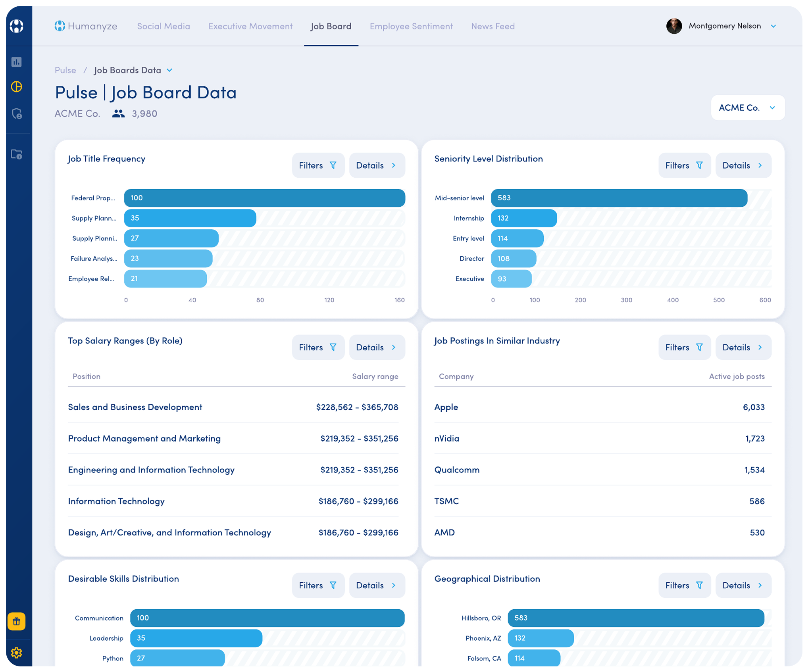Image resolution: width=808 pixels, height=672 pixels.
Task: Click the Entry level bar showing 114
Action: [517, 238]
